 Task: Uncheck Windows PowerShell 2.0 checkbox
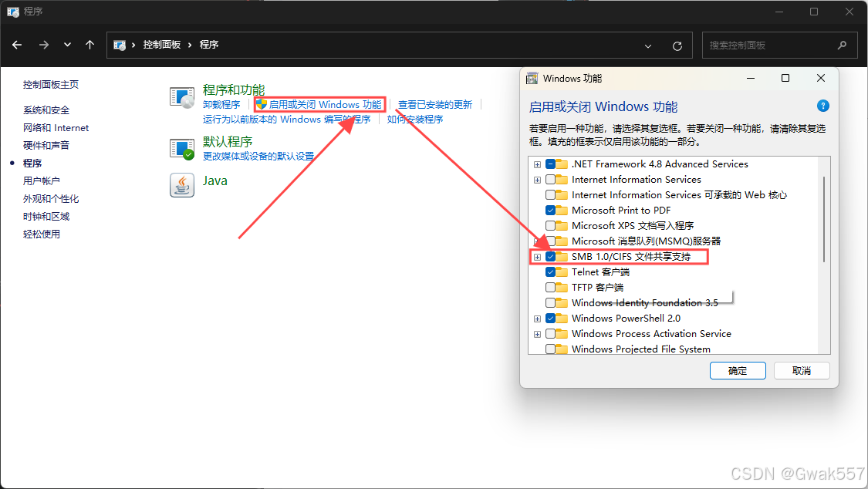[550, 319]
